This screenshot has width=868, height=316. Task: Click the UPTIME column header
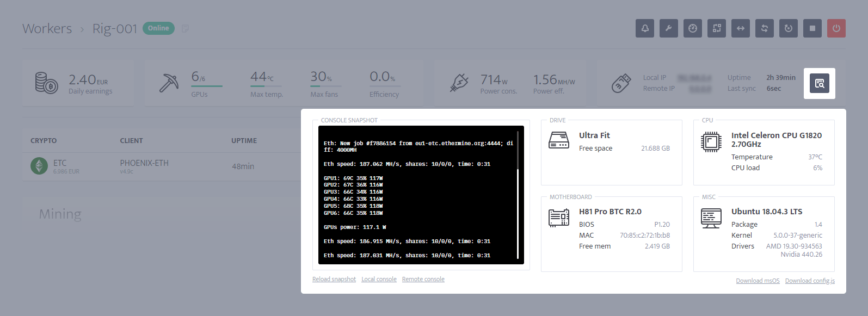[244, 140]
